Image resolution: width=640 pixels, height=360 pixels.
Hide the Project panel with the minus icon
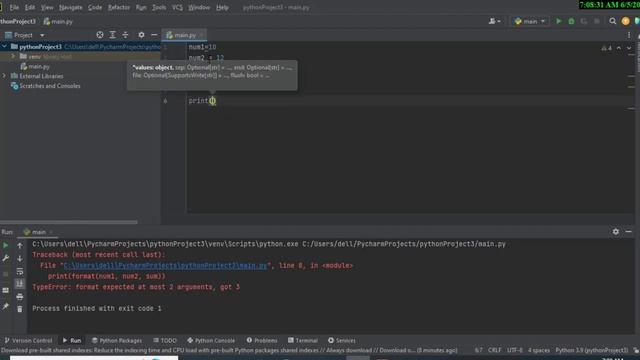[x=154, y=35]
